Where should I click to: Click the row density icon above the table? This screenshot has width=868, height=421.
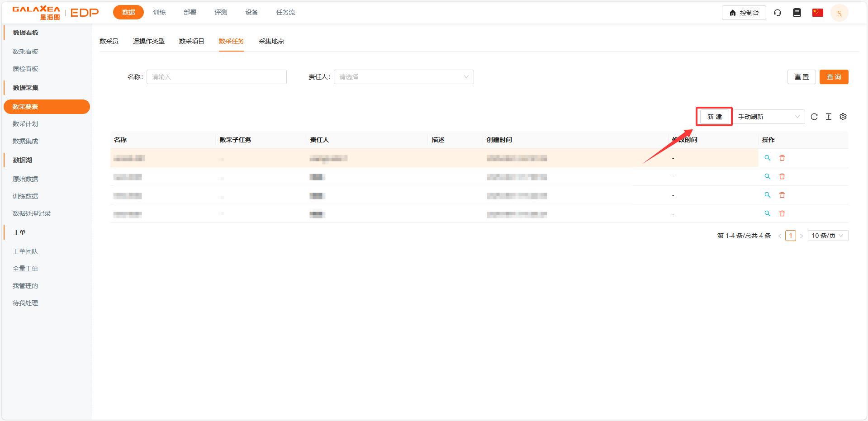click(828, 117)
